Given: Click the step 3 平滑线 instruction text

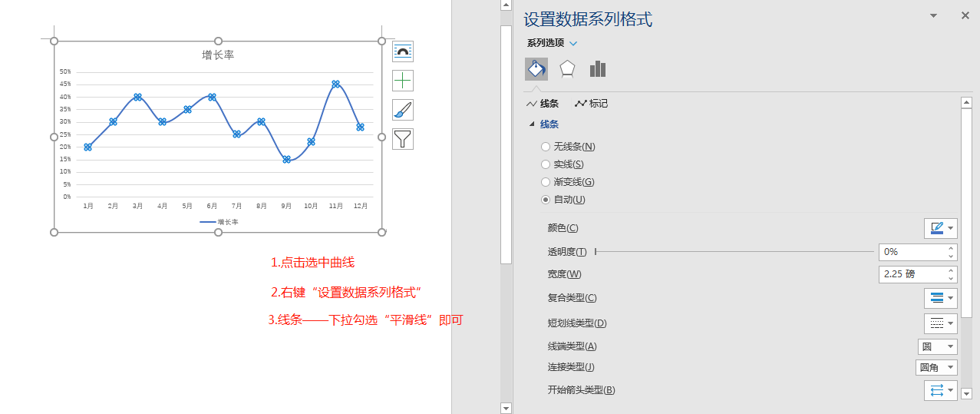Looking at the screenshot, I should pos(365,320).
